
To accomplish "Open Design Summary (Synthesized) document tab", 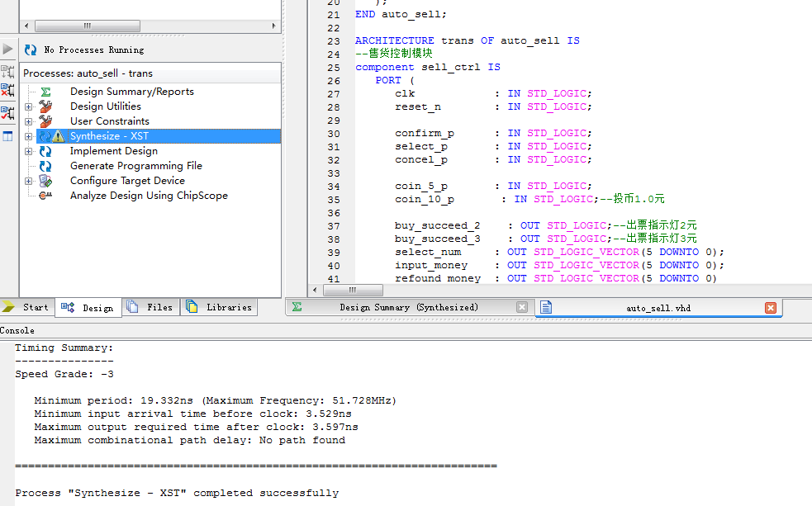I will [x=408, y=307].
